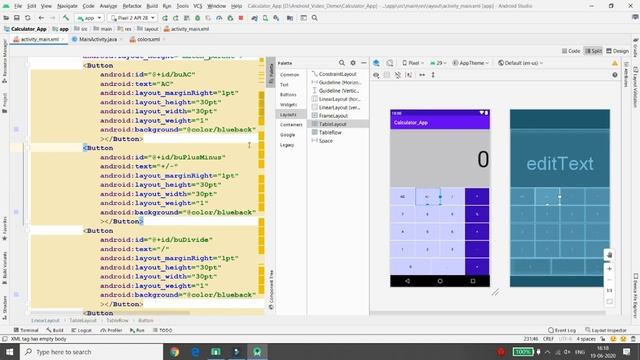Screen dimensions: 640x360
Task: Open Google Chrome from the taskbar
Action: [x=175, y=352]
